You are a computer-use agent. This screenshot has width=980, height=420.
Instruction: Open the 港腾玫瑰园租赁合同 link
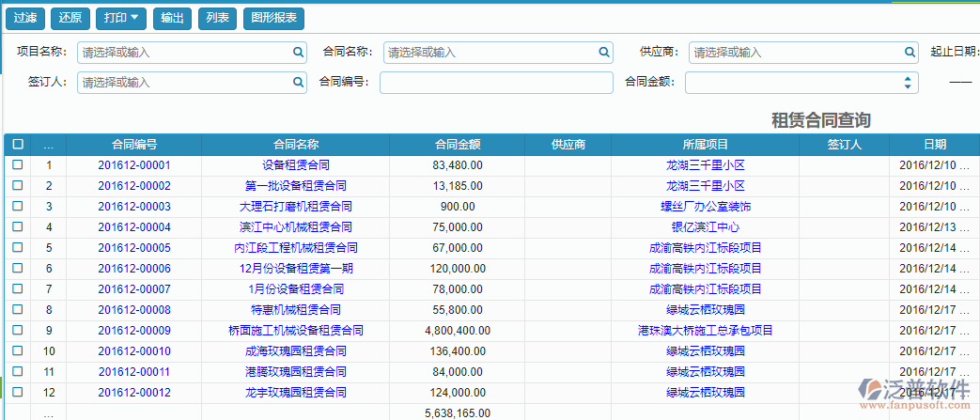(296, 372)
